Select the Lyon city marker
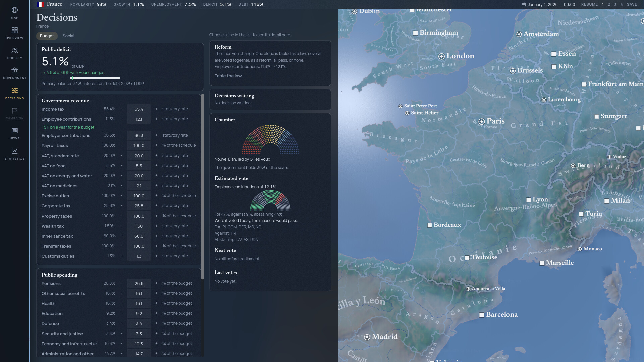Screen dimensions: 644x362 [x=529, y=200]
